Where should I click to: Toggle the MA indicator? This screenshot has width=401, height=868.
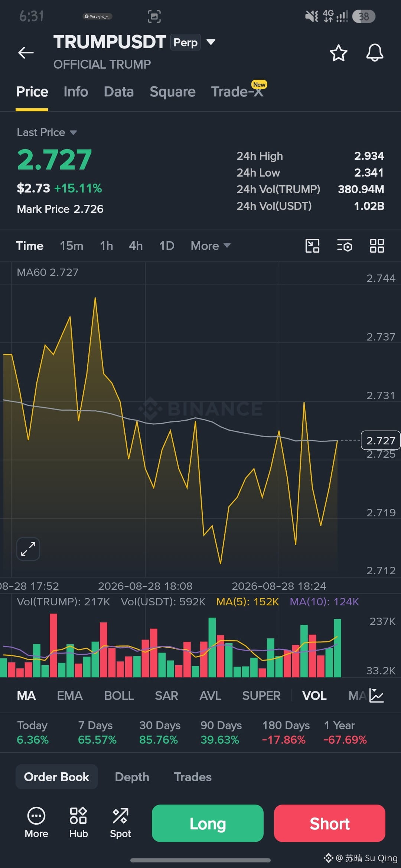[x=26, y=696]
